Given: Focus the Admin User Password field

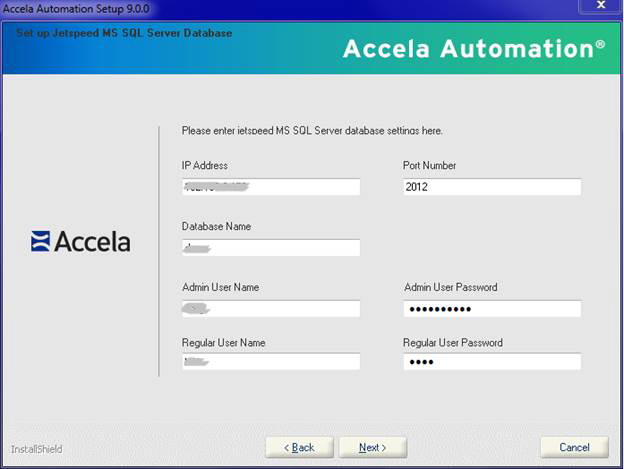Looking at the screenshot, I should pyautogui.click(x=491, y=309).
